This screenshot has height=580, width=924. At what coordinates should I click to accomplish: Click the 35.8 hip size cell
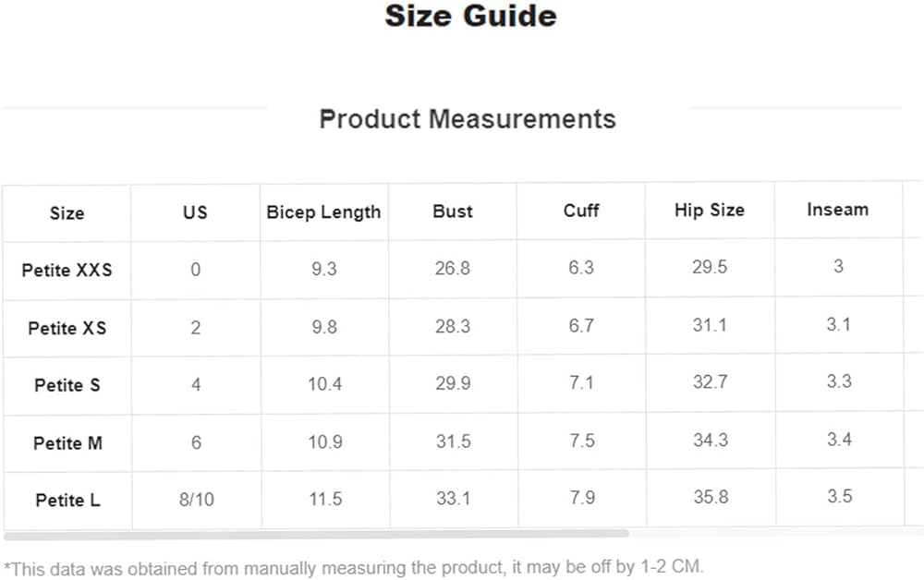pyautogui.click(x=711, y=497)
